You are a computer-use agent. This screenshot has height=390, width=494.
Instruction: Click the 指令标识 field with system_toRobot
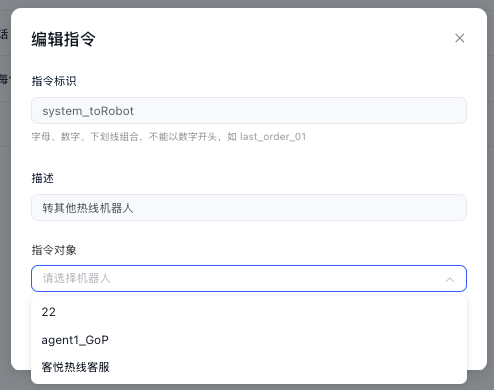click(249, 111)
